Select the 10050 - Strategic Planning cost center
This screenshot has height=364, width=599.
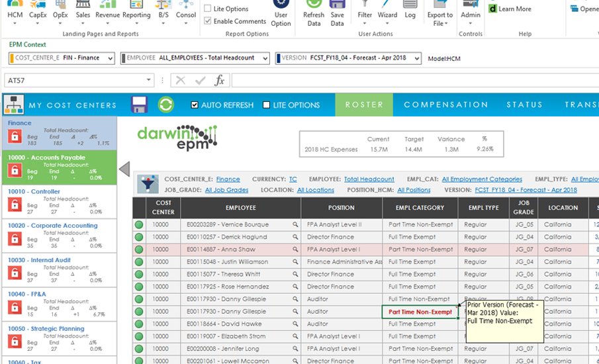pos(59,338)
